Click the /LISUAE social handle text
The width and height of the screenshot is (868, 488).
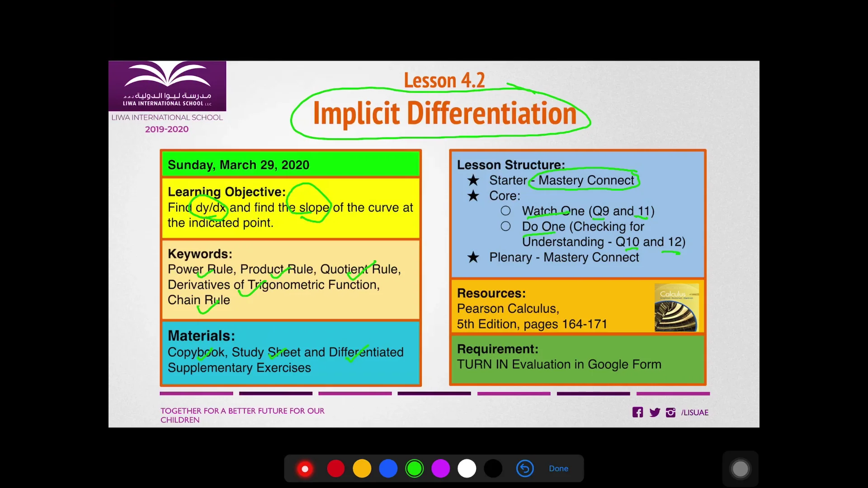pyautogui.click(x=695, y=413)
